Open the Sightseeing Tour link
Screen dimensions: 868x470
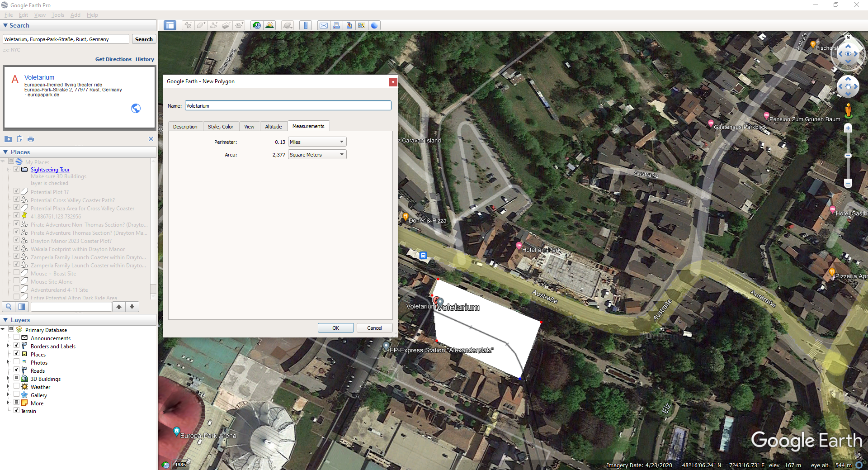(50, 170)
